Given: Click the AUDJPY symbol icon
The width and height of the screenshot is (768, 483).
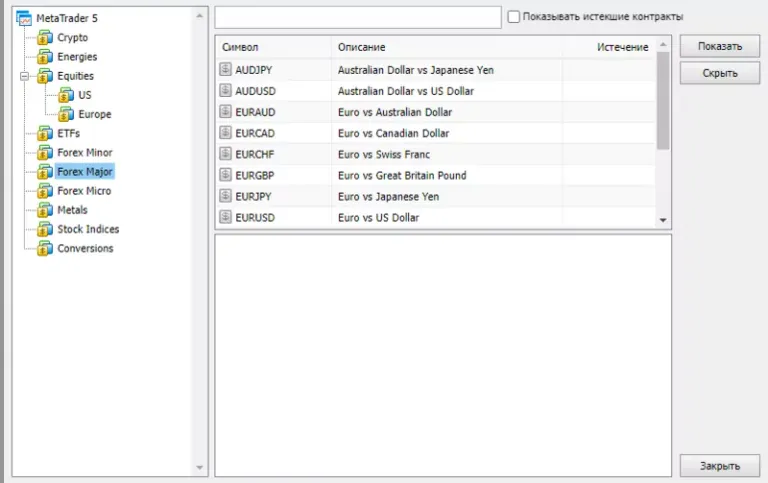Looking at the screenshot, I should [x=225, y=69].
